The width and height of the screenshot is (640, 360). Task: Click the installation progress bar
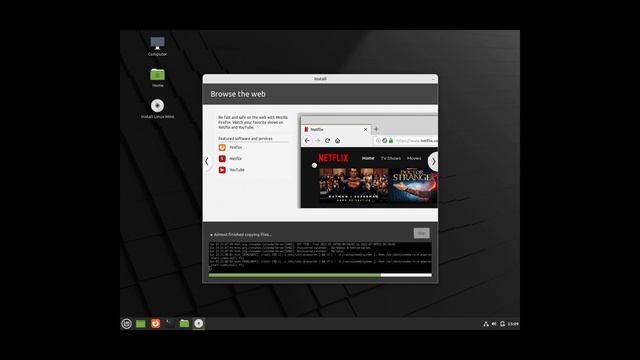tap(320, 275)
